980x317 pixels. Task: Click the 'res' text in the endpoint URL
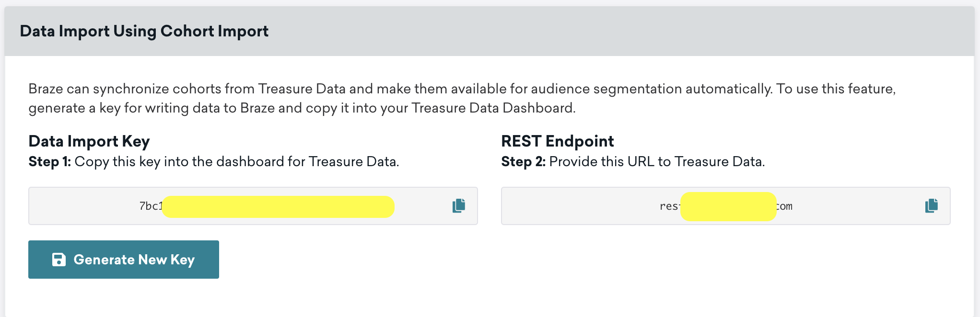coord(669,206)
